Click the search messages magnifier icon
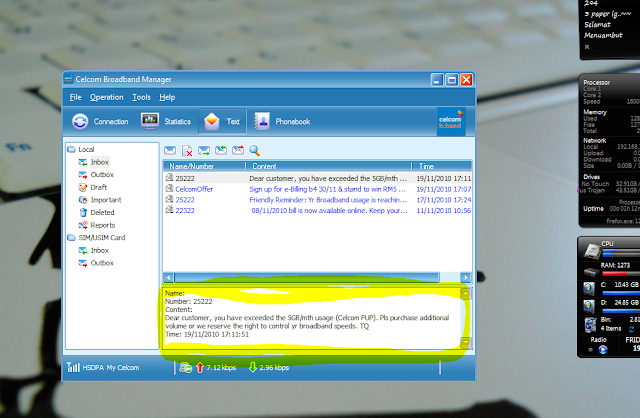This screenshot has width=640, height=418. click(255, 150)
